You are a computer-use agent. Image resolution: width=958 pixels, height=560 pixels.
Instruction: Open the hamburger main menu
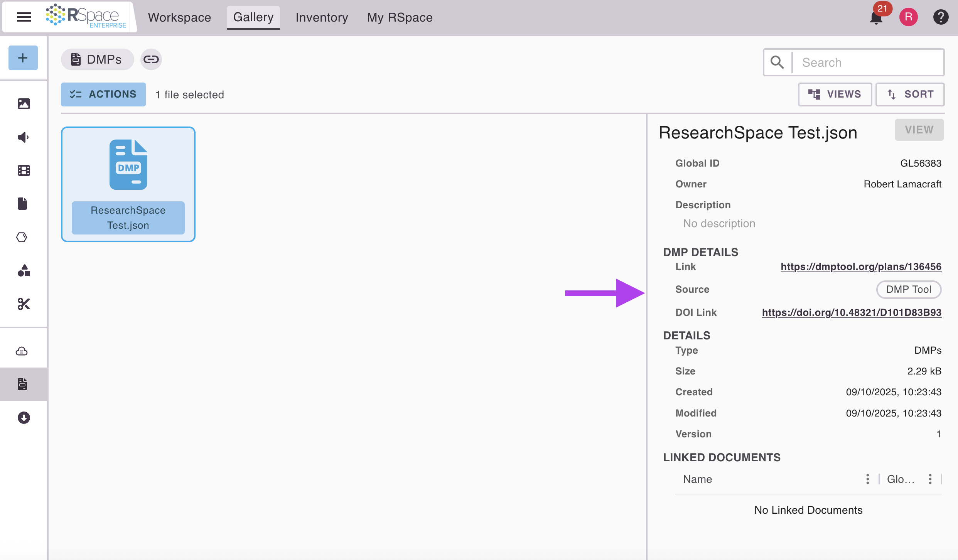[x=24, y=17]
